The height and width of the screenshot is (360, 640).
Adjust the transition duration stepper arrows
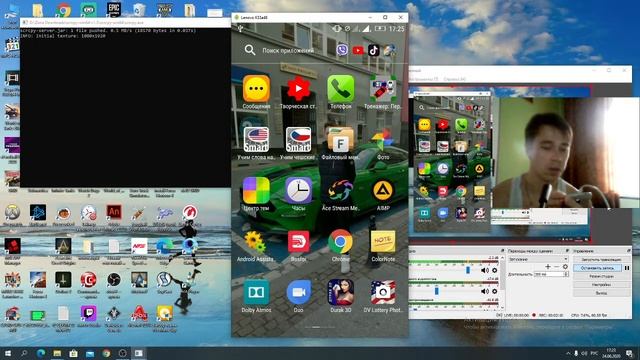click(566, 274)
